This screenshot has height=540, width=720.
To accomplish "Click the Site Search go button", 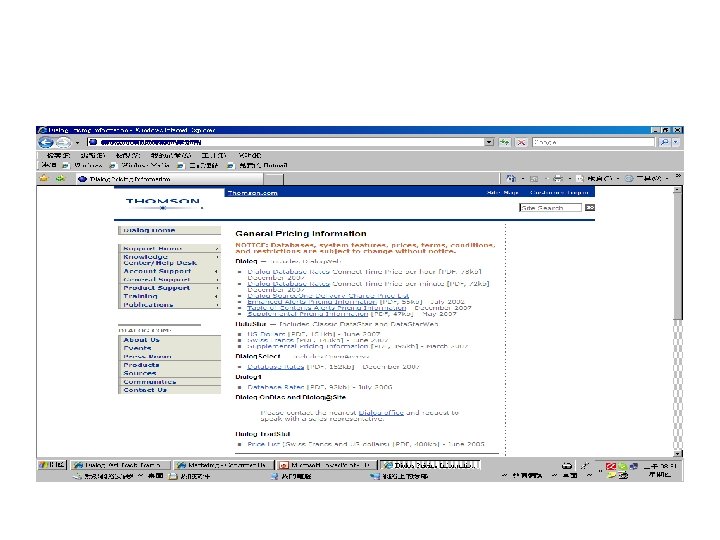I will click(590, 208).
